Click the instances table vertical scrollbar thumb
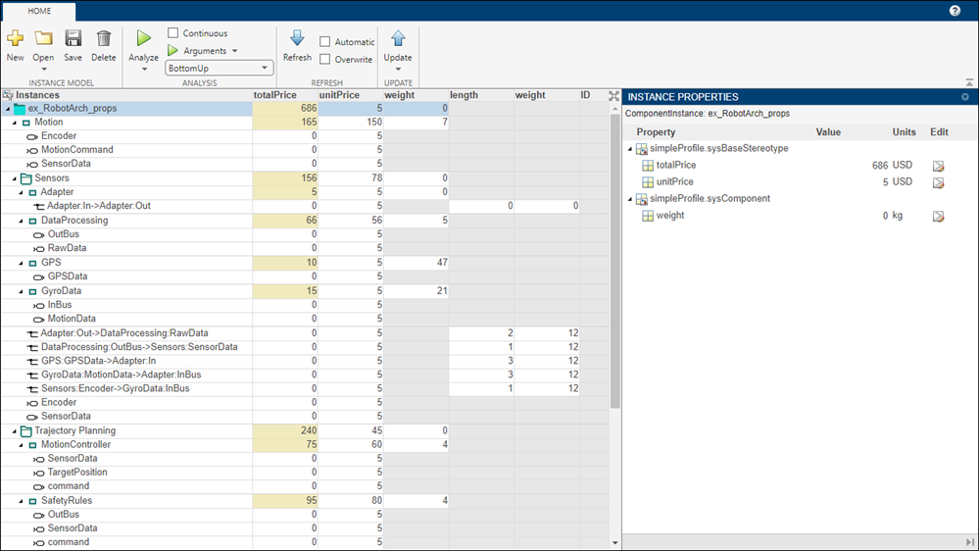The height and width of the screenshot is (551, 980). [x=615, y=262]
